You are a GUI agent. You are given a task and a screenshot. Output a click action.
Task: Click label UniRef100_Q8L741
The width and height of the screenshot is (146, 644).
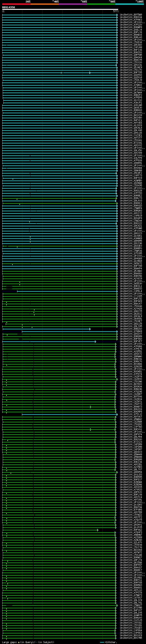131,603
